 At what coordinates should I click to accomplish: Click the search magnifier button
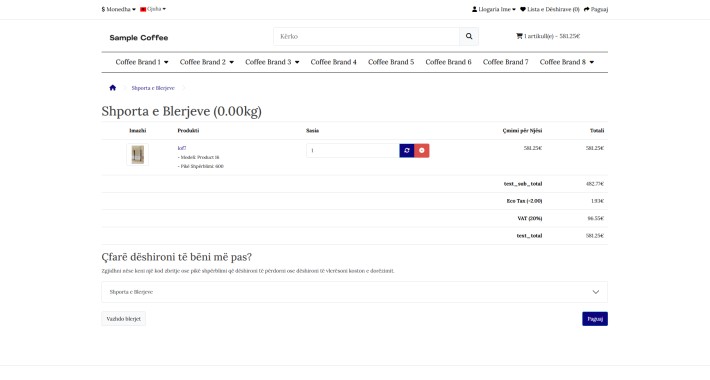(x=469, y=36)
